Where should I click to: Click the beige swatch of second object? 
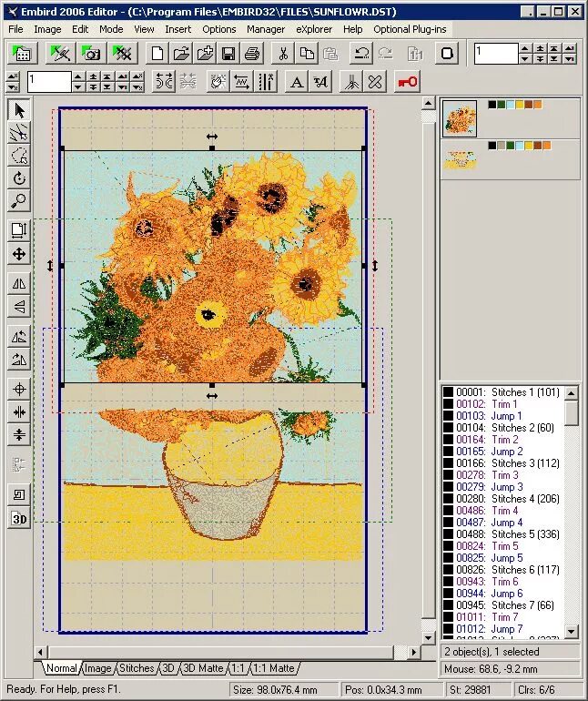coord(502,146)
